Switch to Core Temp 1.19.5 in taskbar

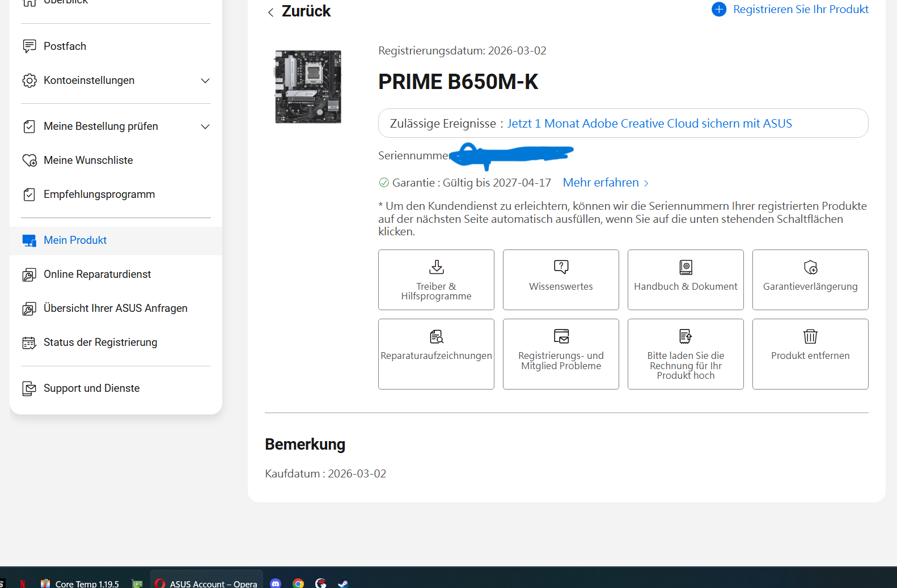tap(80, 583)
